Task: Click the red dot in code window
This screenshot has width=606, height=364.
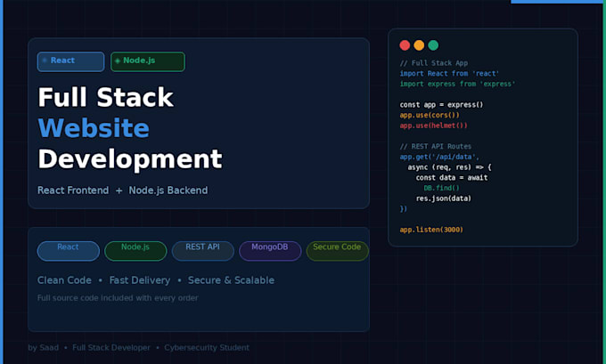Action: 405,45
